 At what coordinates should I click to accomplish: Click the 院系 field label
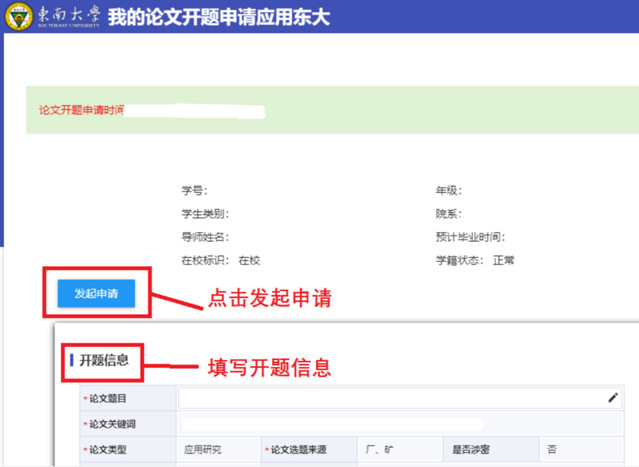(447, 213)
